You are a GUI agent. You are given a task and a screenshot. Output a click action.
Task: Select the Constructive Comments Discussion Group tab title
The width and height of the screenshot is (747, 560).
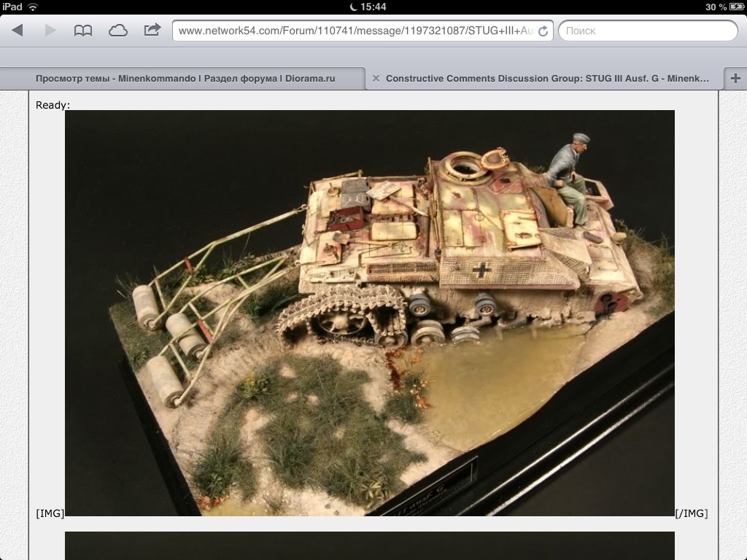point(547,78)
